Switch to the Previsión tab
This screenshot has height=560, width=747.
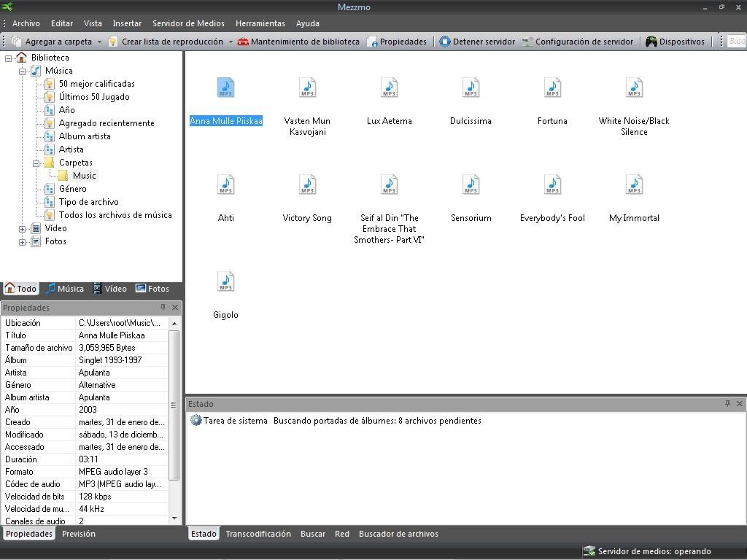click(79, 534)
